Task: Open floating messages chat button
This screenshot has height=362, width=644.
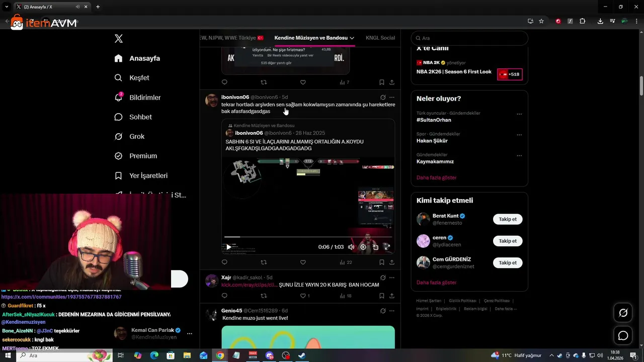Action: coord(623,336)
